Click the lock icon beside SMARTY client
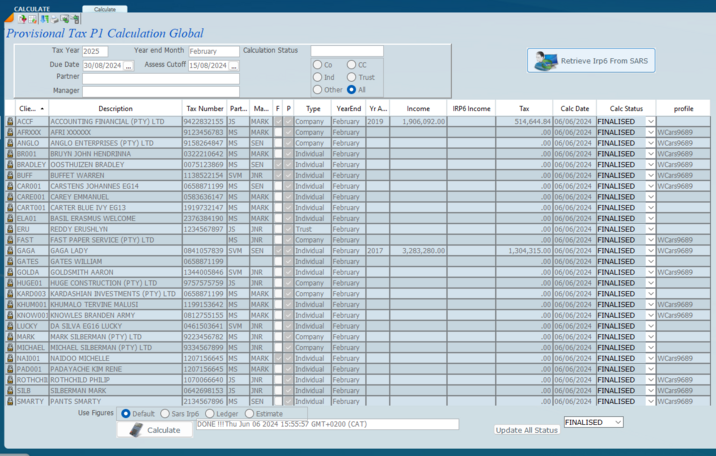 [x=9, y=401]
